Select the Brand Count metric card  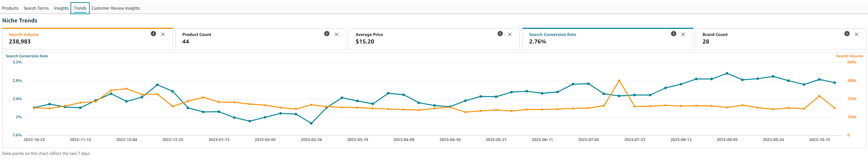coord(781,39)
